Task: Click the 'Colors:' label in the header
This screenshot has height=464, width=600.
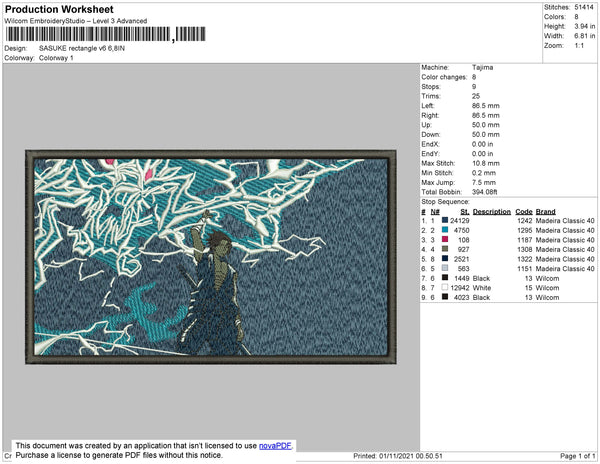Action: click(x=554, y=17)
